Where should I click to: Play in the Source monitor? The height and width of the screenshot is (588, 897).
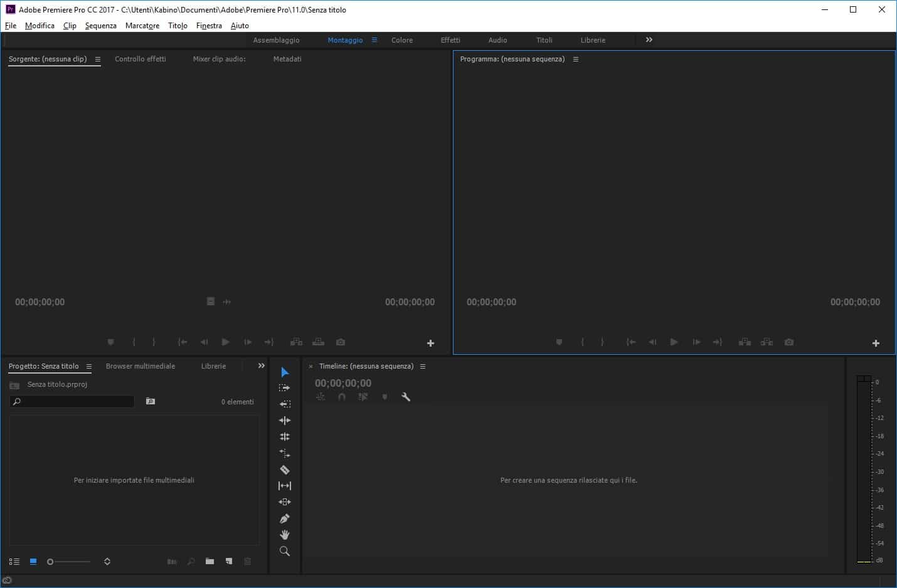226,342
